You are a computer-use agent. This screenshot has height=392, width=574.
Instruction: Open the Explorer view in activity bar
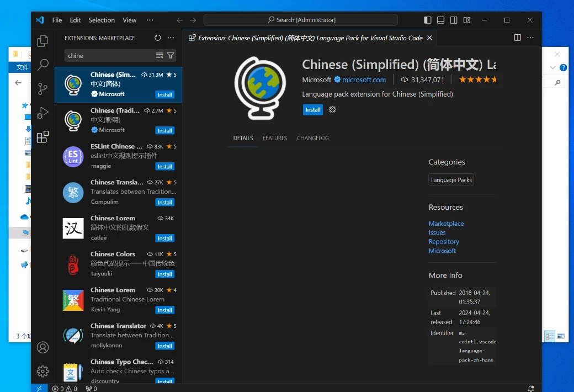(42, 41)
